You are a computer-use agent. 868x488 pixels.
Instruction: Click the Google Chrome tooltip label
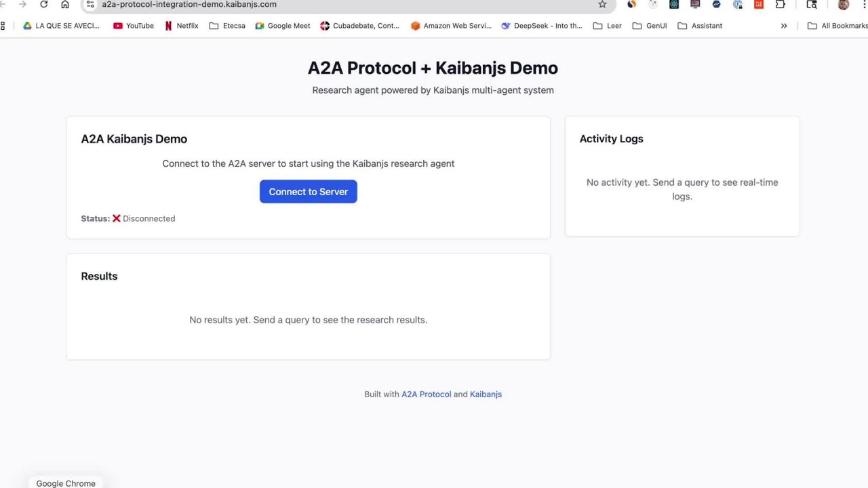coord(66,483)
